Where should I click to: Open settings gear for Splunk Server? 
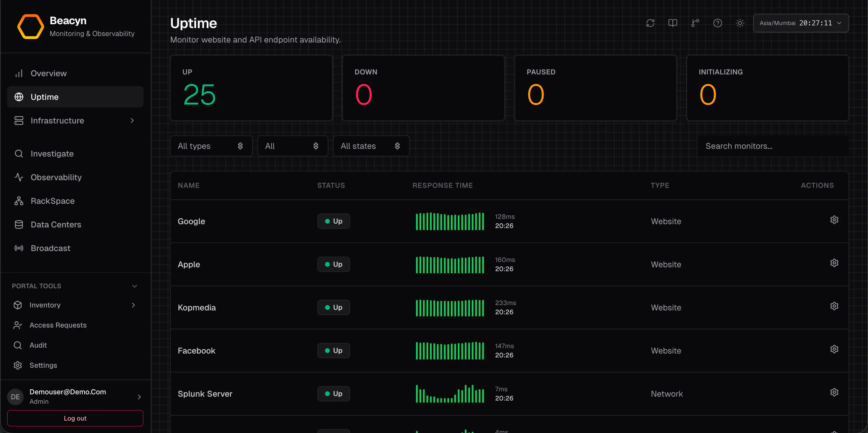pyautogui.click(x=834, y=393)
